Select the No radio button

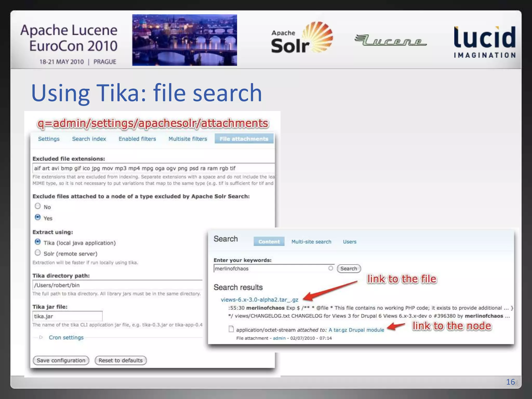pos(38,206)
